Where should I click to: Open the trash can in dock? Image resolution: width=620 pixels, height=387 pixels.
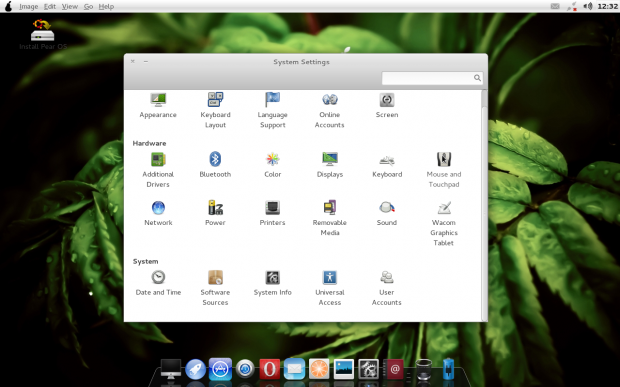click(424, 369)
